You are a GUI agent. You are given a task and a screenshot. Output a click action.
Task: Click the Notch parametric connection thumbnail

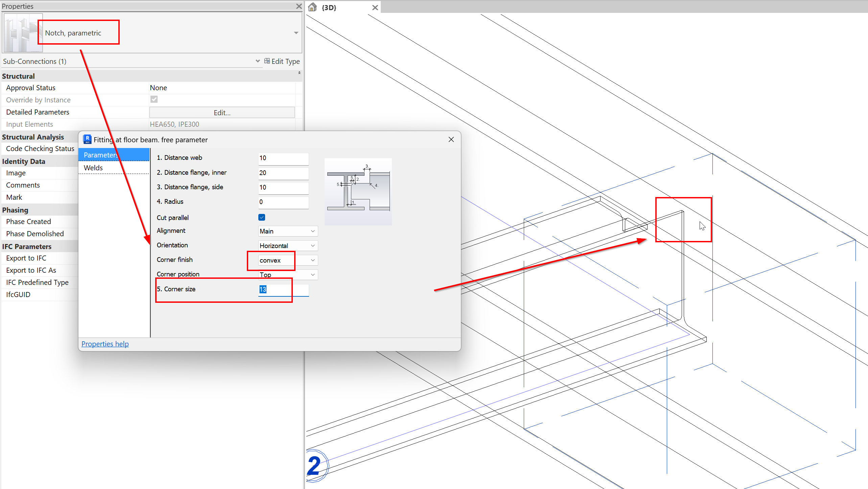(23, 33)
